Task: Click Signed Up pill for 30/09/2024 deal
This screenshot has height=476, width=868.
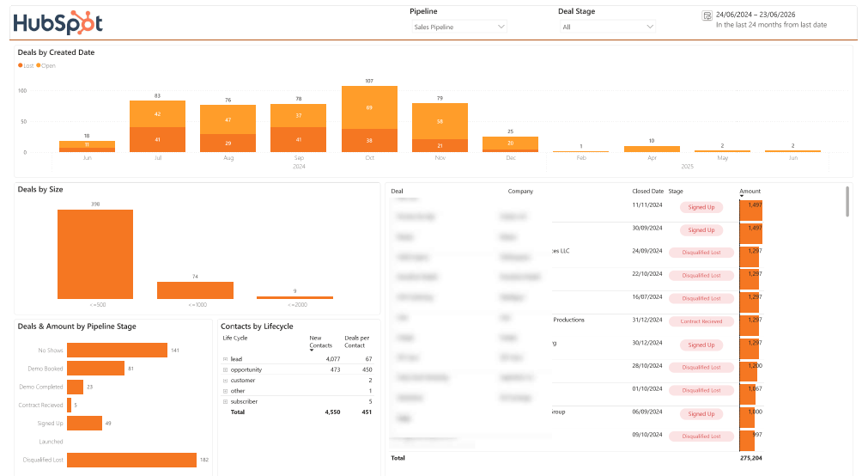Action: [x=701, y=230]
